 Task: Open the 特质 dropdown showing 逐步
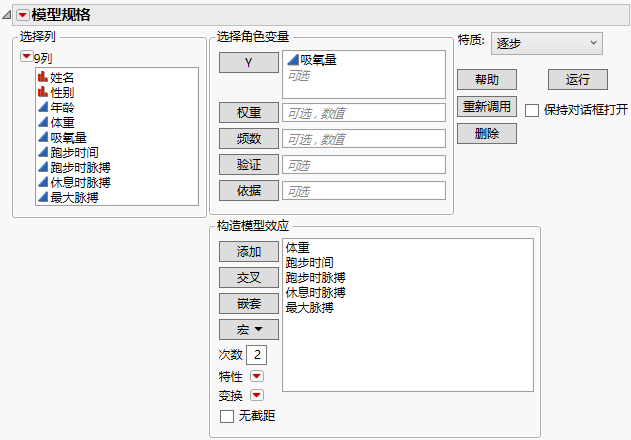pos(546,43)
